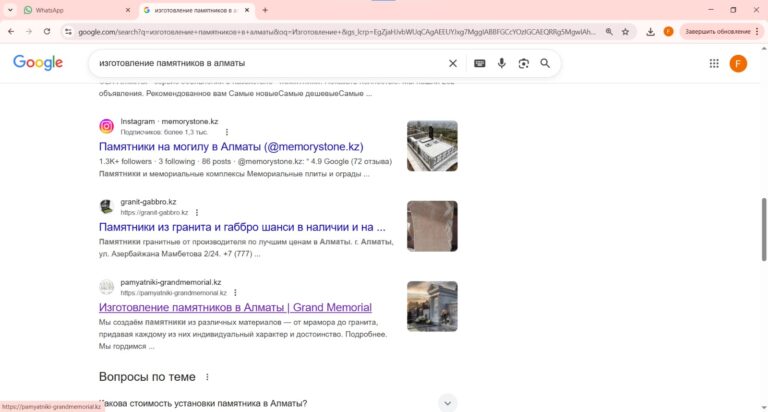Open Chrome downloads
This screenshot has width=768, height=412.
point(651,31)
